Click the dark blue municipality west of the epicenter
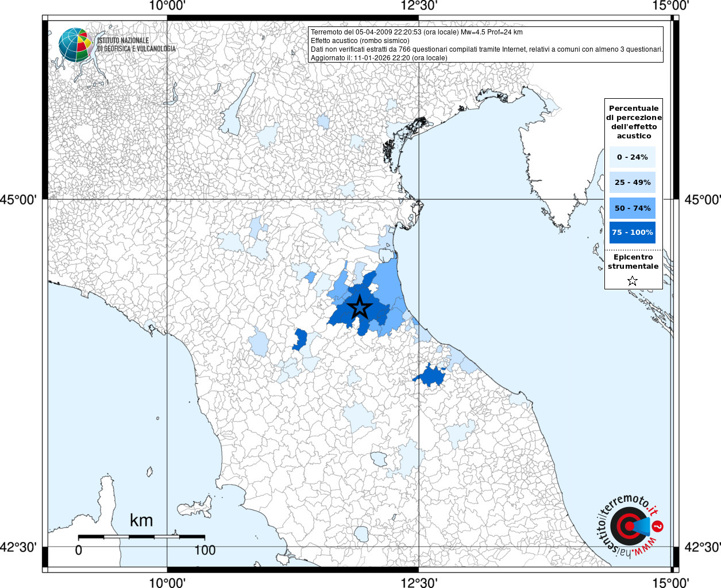 coord(299,339)
